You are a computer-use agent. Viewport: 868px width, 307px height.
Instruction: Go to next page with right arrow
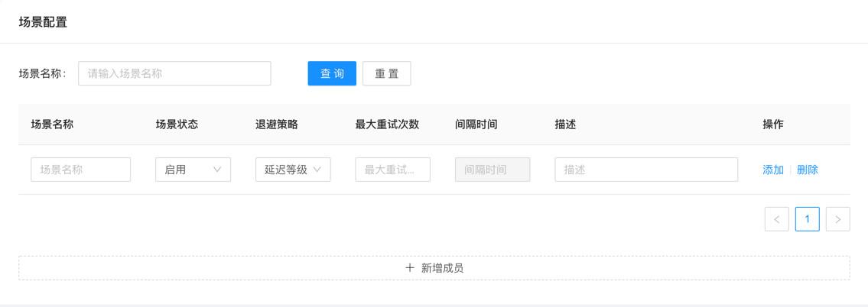click(x=837, y=219)
